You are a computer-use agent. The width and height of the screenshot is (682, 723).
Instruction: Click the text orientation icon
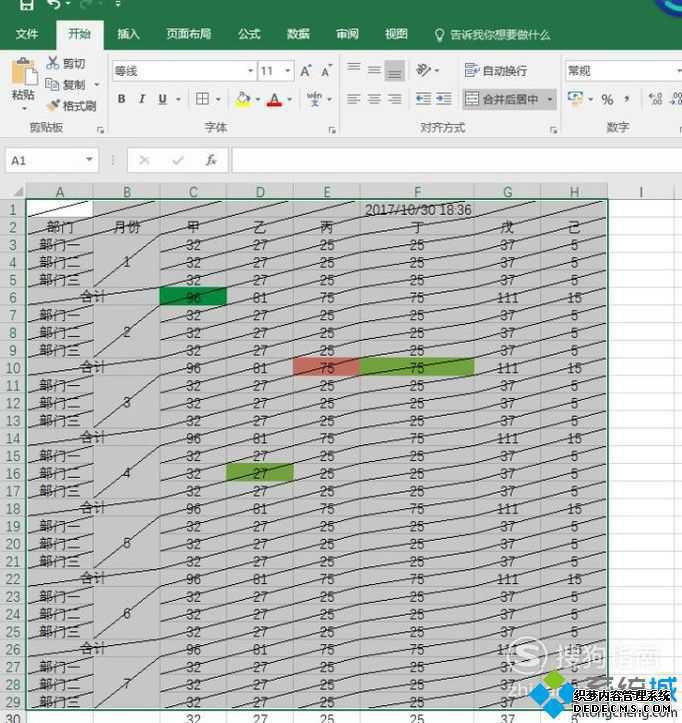(x=423, y=70)
